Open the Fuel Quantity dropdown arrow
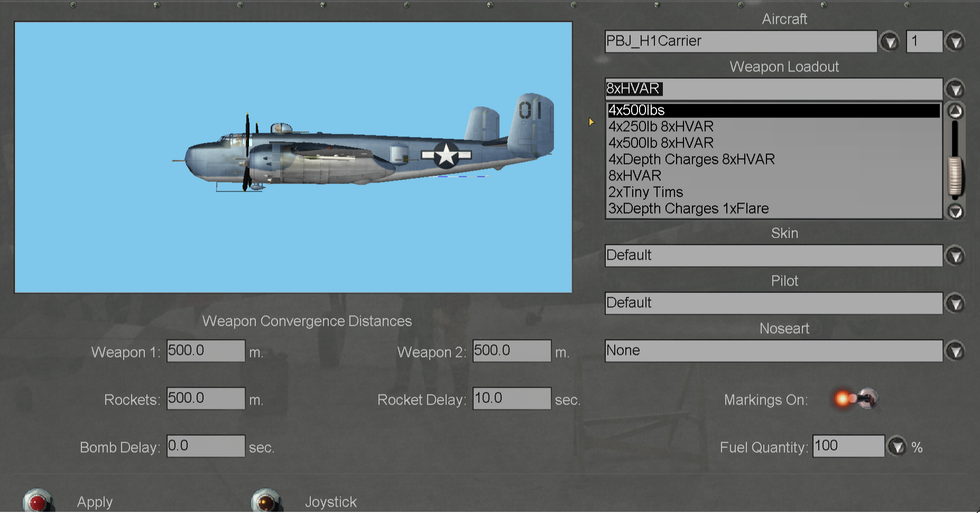This screenshot has width=980, height=513. coord(897,446)
